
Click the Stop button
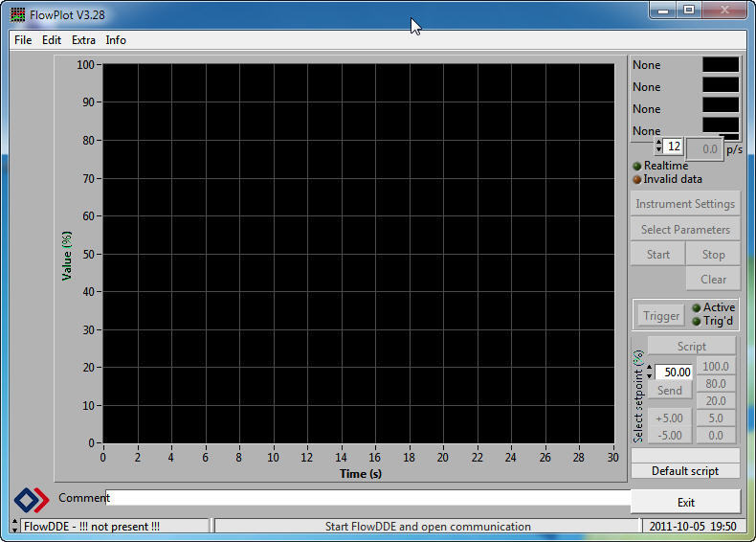(713, 255)
